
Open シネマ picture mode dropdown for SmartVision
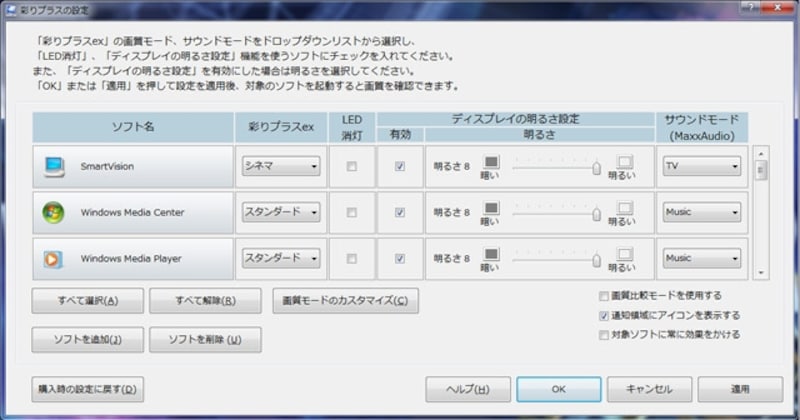click(x=281, y=166)
